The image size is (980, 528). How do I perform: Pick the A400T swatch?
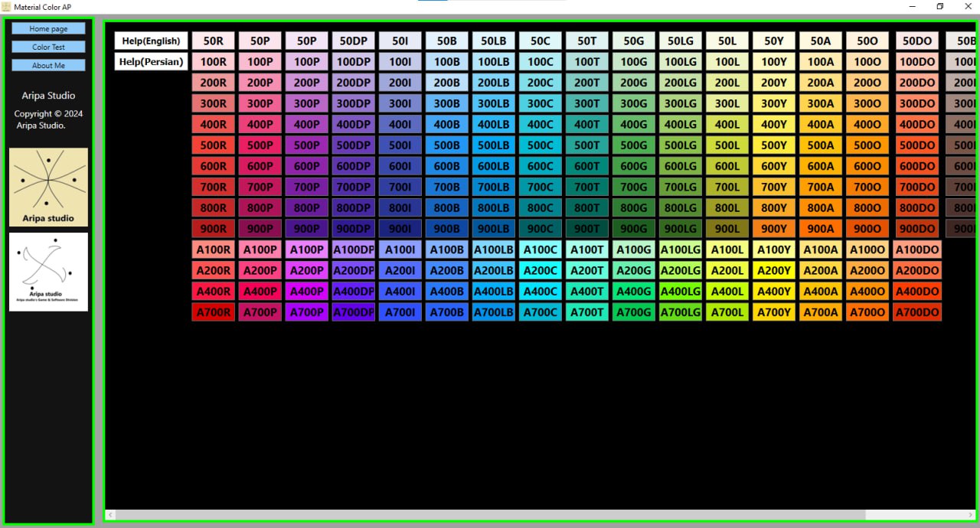[587, 291]
